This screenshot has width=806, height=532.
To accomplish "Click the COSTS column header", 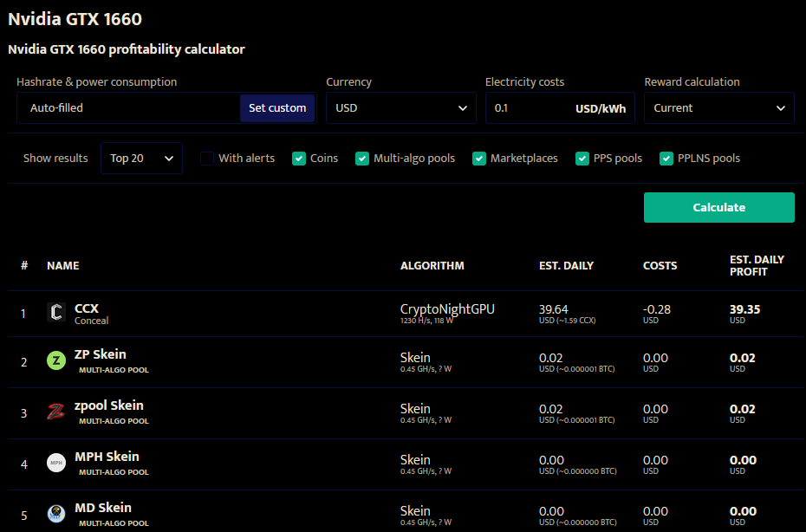I will [660, 266].
